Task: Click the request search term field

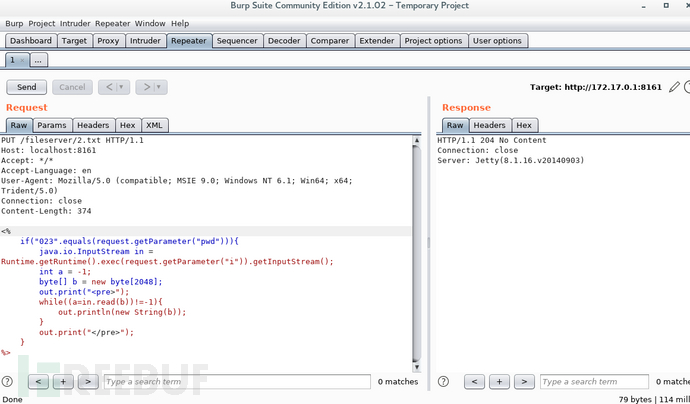Action: coord(237,382)
